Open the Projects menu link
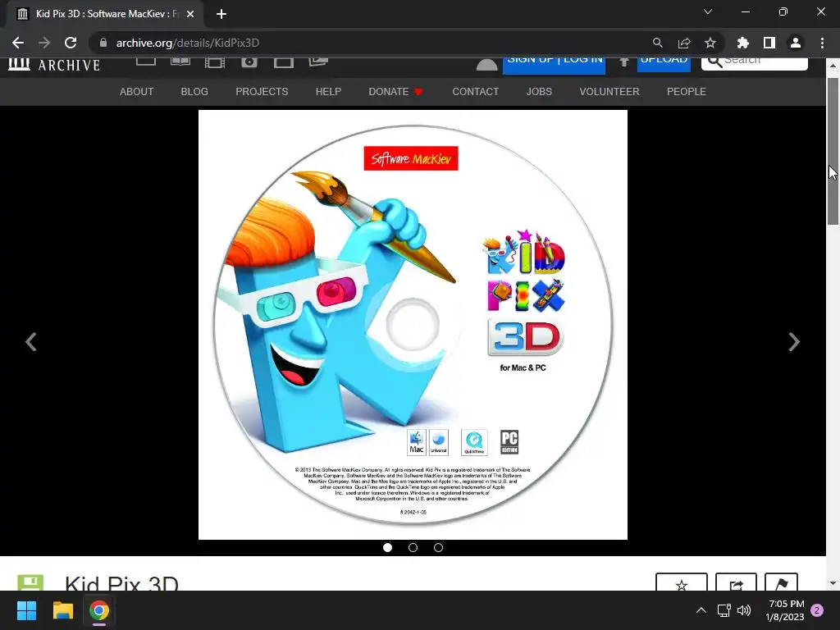Viewport: 840px width, 630px height. click(262, 92)
